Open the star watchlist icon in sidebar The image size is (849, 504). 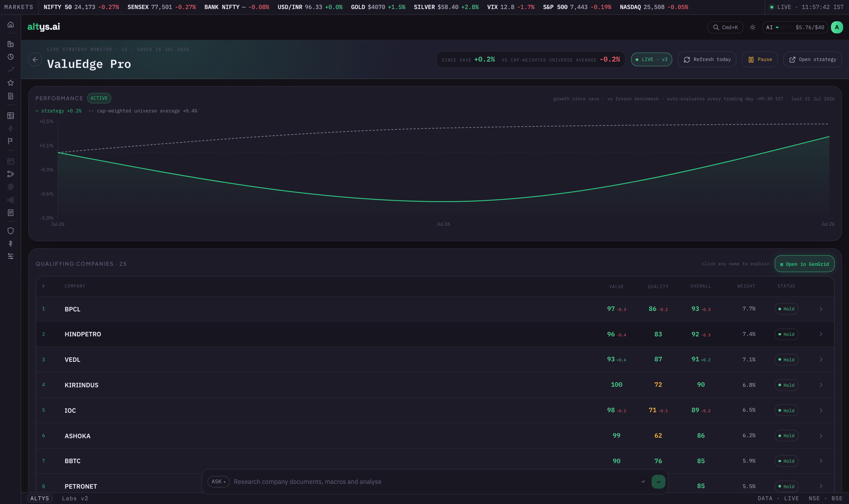click(x=11, y=82)
